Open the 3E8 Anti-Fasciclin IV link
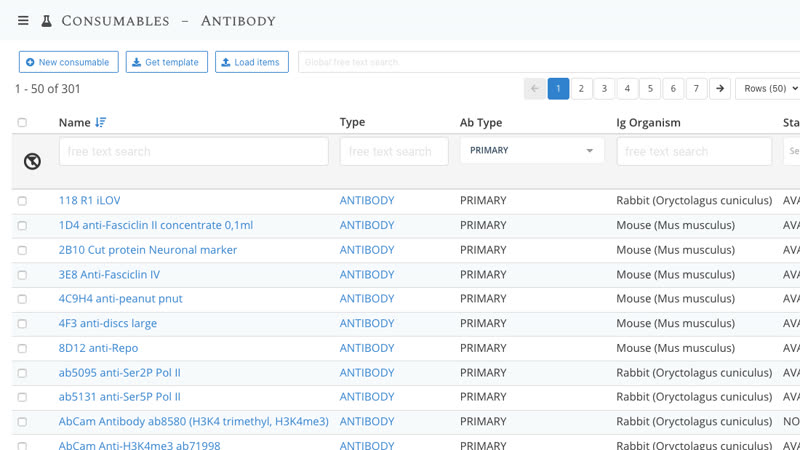 click(x=109, y=274)
